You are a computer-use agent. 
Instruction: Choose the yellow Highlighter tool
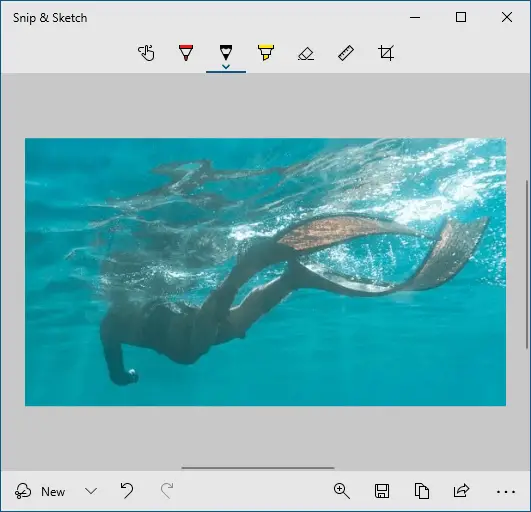click(266, 53)
